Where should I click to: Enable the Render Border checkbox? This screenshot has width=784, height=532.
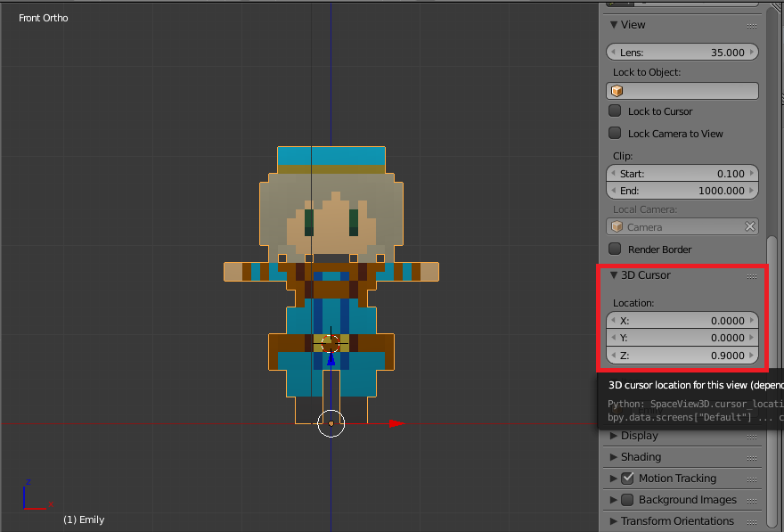pyautogui.click(x=615, y=249)
